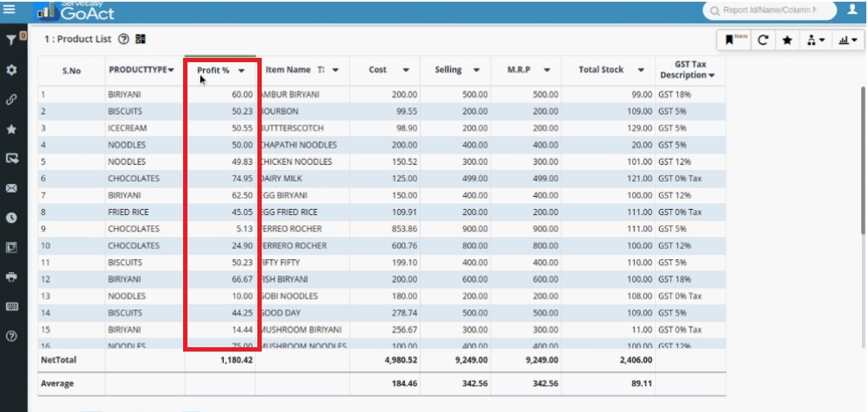Click the link chain icon in sidebar
This screenshot has width=868, height=412.
pyautogui.click(x=11, y=99)
